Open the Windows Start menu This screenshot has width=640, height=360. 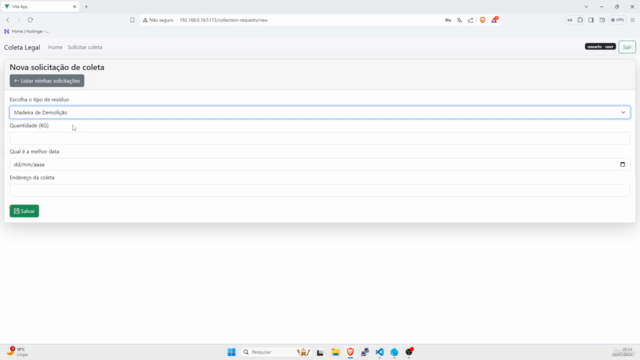[231, 352]
